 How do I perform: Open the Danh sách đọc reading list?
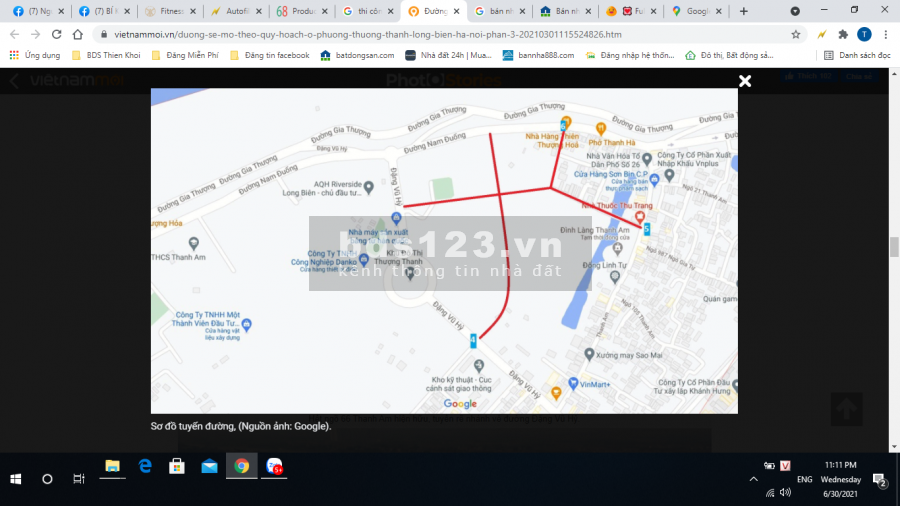858,55
